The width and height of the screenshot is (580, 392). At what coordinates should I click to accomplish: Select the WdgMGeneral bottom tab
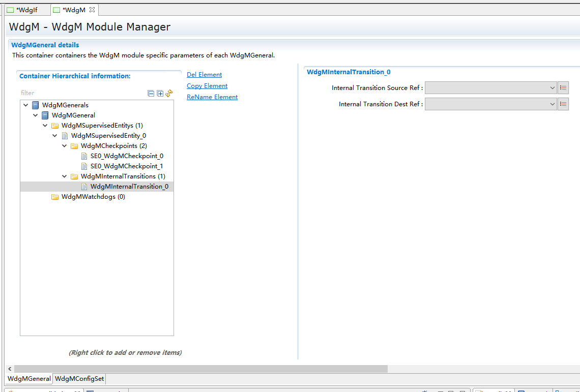coord(29,378)
